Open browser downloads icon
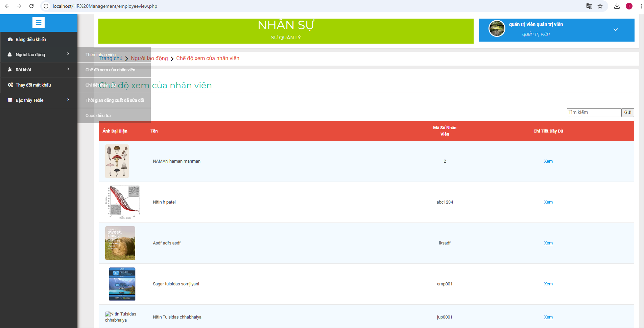 tap(617, 6)
